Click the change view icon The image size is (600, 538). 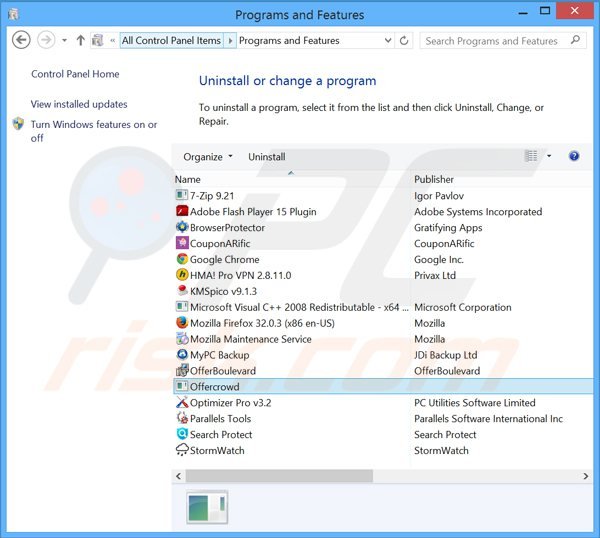click(x=531, y=156)
